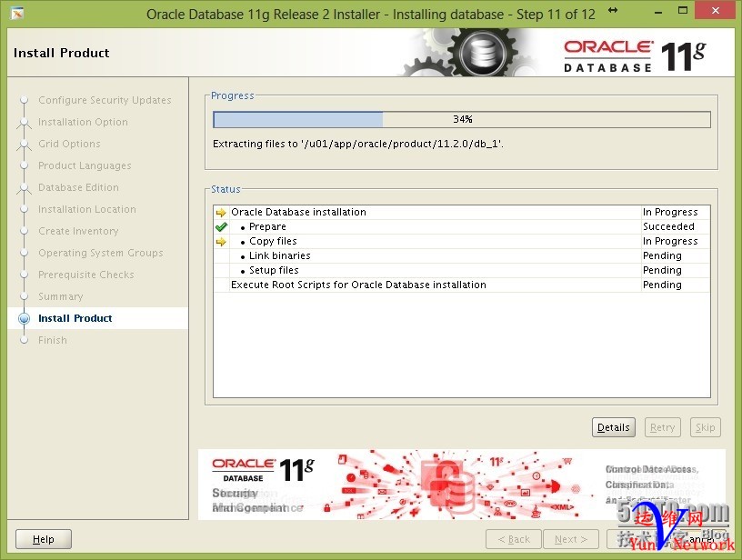The height and width of the screenshot is (560, 742).
Task: Close the installer window
Action: point(716,10)
